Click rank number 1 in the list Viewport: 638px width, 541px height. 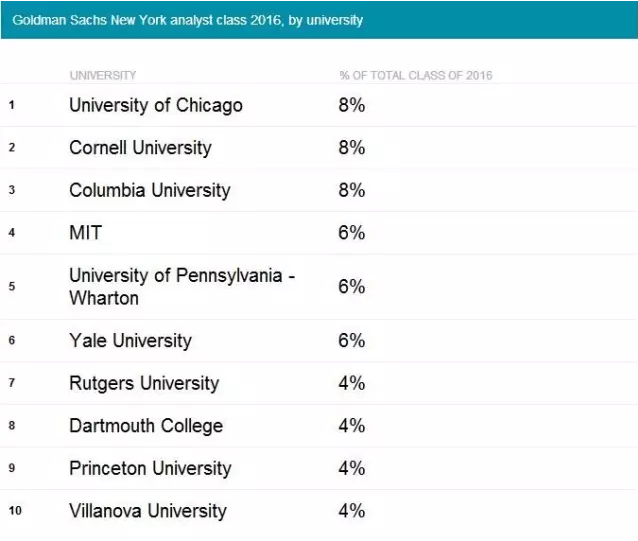[11, 105]
